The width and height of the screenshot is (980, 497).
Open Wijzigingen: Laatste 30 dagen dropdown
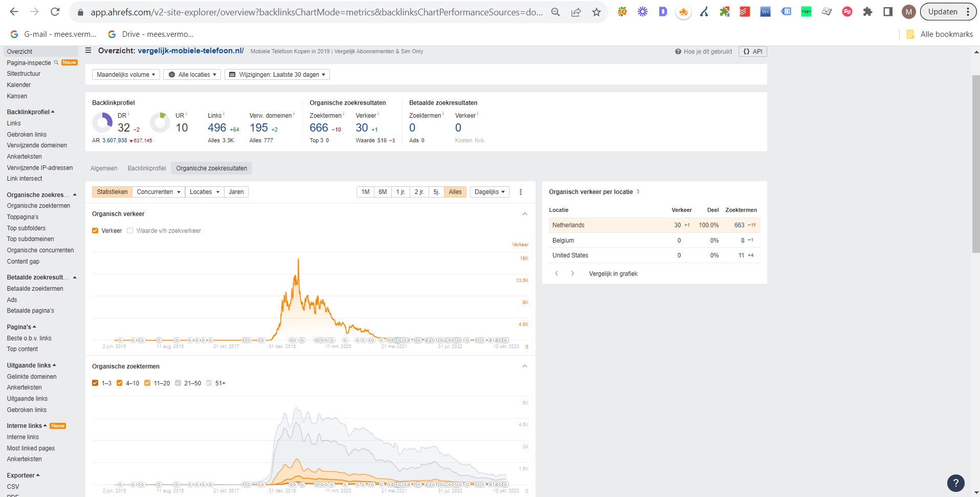(277, 75)
